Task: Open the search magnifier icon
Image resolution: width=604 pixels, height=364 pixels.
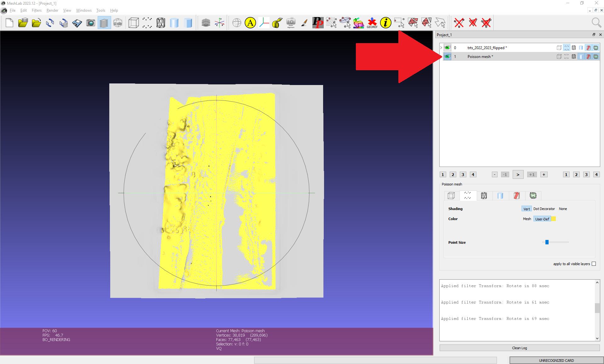Action: pos(596,23)
